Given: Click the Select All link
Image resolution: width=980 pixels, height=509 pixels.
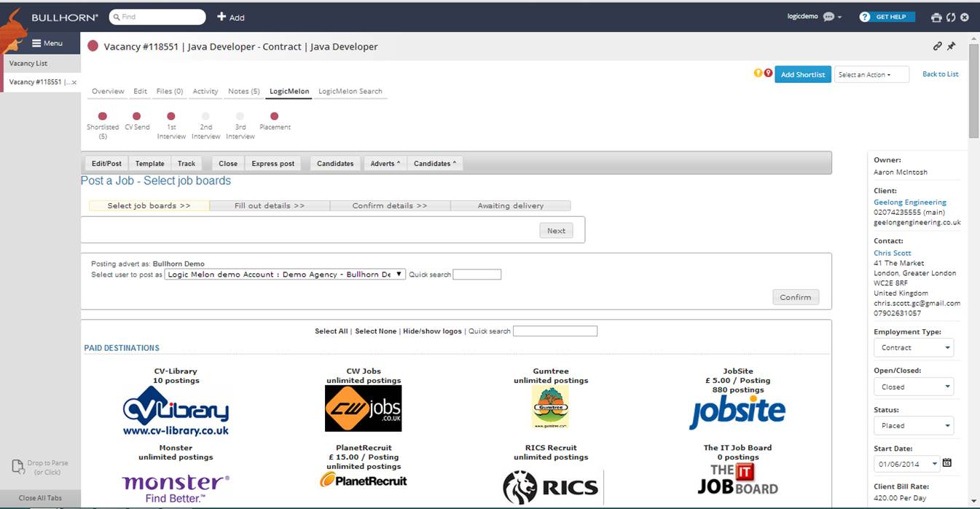Looking at the screenshot, I should pyautogui.click(x=332, y=331).
